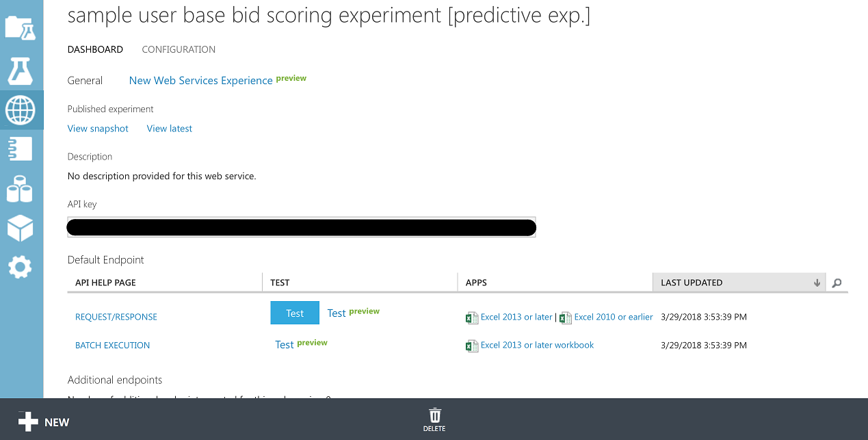Switch to the DASHBOARD tab
This screenshot has height=440, width=868.
(x=95, y=49)
